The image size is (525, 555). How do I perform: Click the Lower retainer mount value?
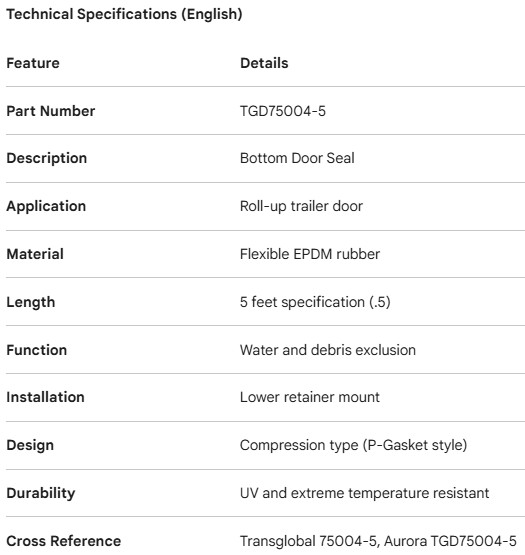click(x=310, y=397)
